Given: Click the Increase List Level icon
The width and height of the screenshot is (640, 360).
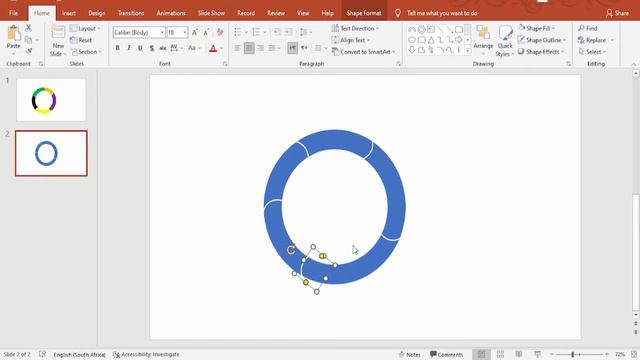Looking at the screenshot, I should [x=288, y=32].
